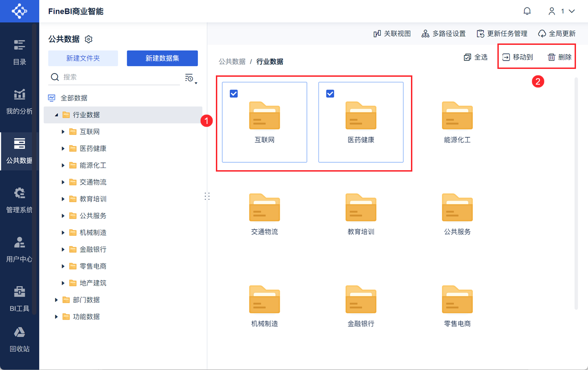Open the 机械制造 folder icon
The height and width of the screenshot is (370, 588).
264,299
